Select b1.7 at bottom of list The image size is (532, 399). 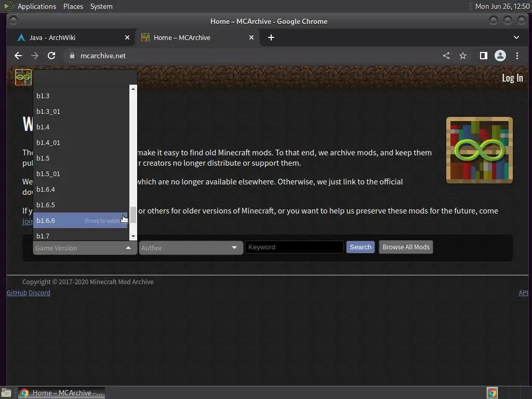[81, 235]
